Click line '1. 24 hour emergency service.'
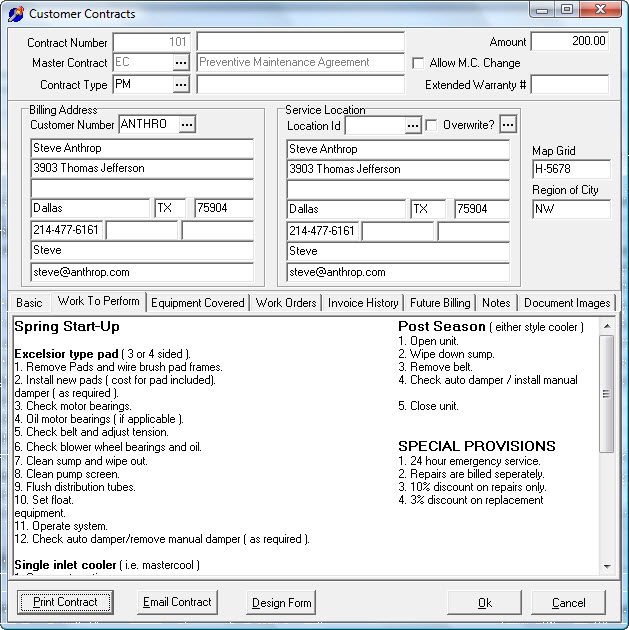629x630 pixels. point(469,461)
